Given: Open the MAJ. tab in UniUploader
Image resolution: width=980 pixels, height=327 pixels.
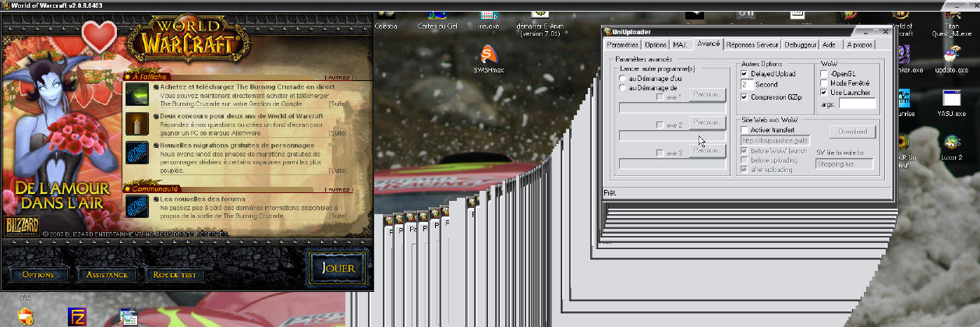Looking at the screenshot, I should pyautogui.click(x=681, y=44).
